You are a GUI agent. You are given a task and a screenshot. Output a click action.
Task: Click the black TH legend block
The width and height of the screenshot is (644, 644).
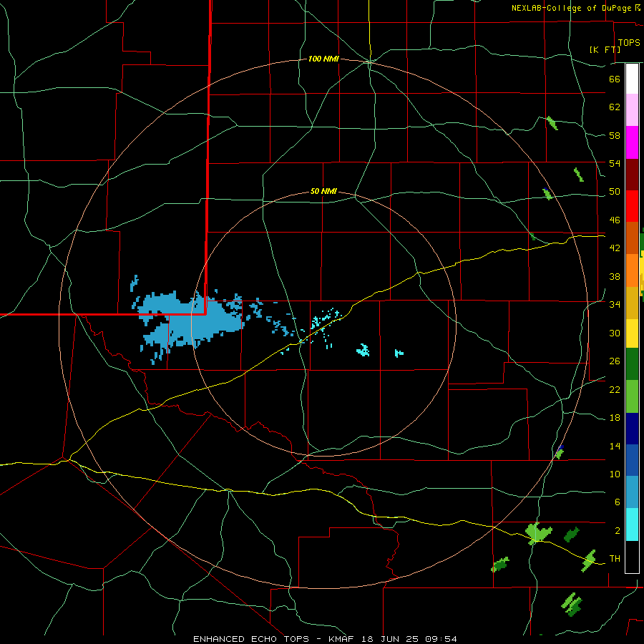point(632,557)
